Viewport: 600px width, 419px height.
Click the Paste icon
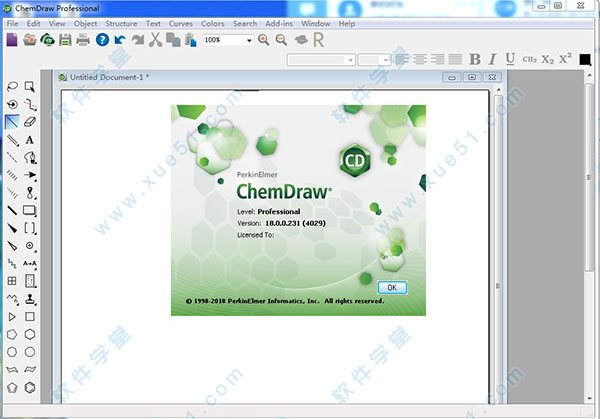point(191,40)
